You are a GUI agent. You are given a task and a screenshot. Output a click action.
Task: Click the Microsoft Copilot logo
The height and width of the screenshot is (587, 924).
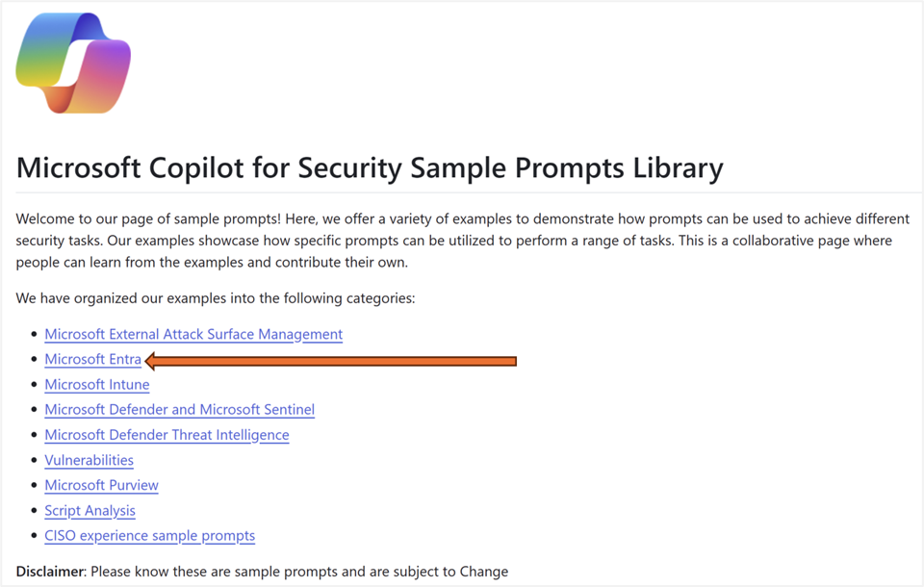[73, 64]
